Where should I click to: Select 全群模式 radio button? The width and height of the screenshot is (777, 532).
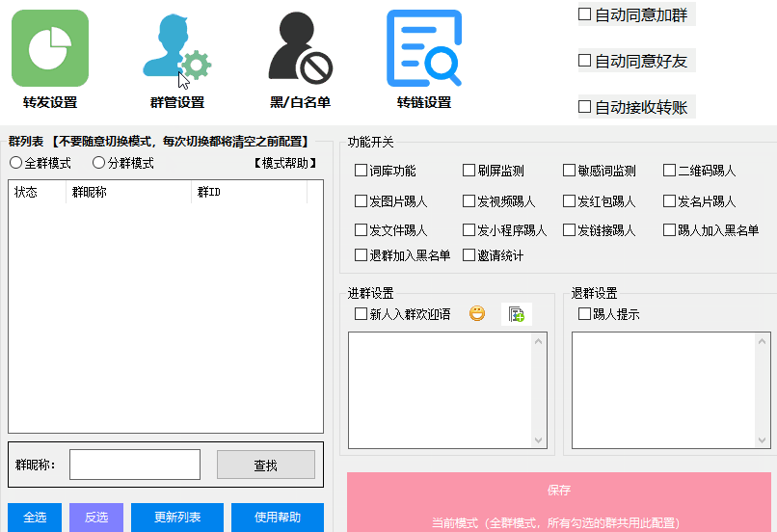click(16, 163)
